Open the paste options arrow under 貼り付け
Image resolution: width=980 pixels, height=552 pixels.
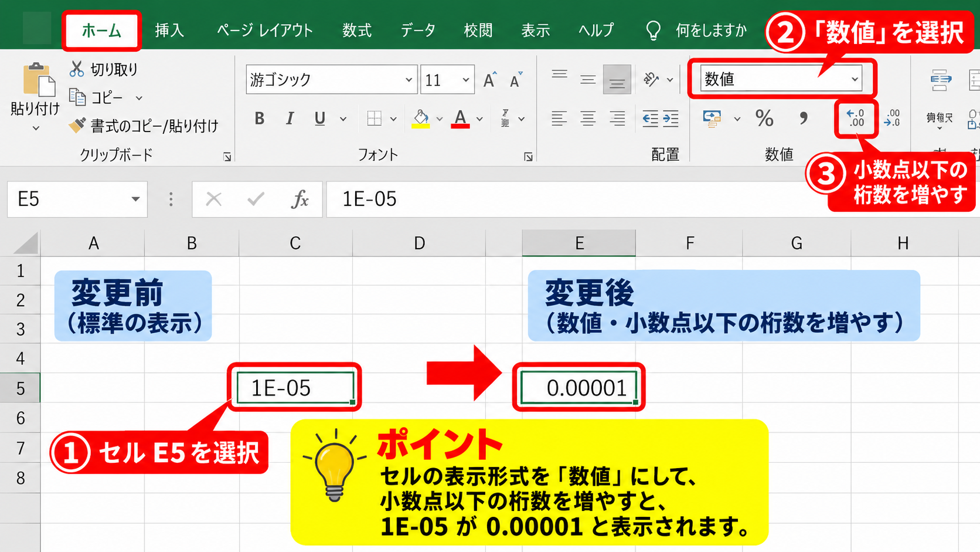(36, 128)
